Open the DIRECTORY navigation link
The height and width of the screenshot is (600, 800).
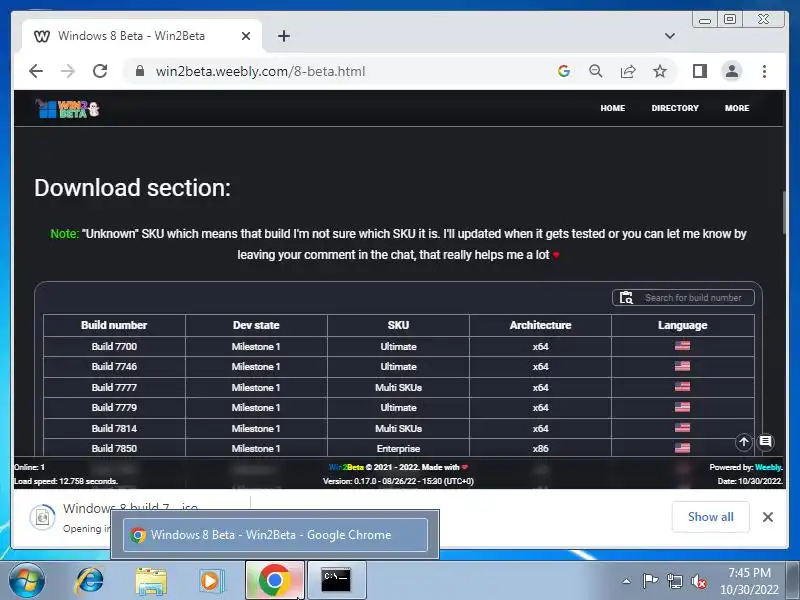pyautogui.click(x=674, y=108)
